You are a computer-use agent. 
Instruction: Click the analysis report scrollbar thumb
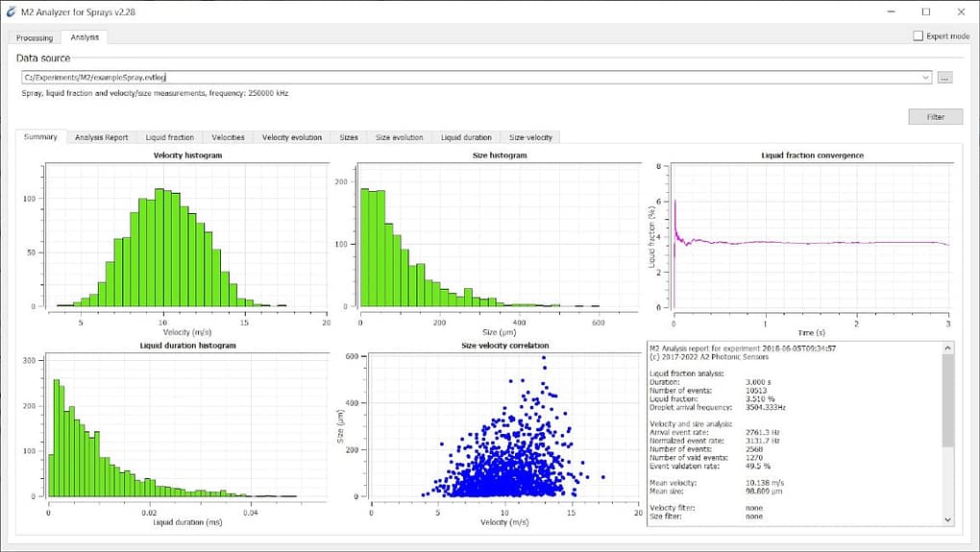[947, 401]
